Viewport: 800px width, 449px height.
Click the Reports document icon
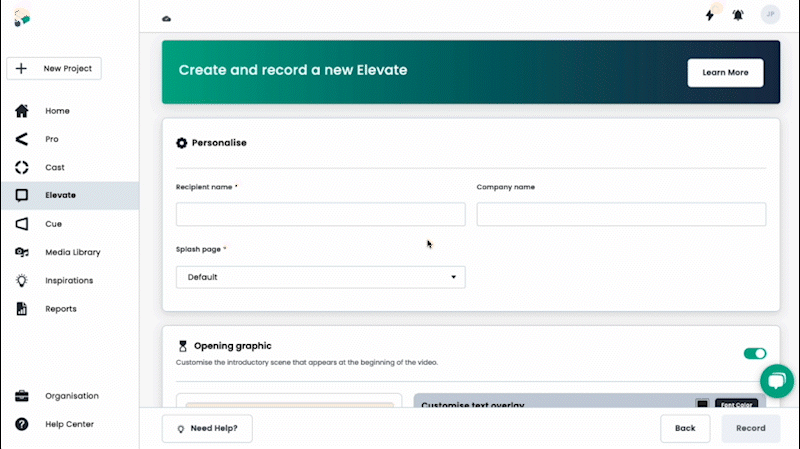[21, 309]
